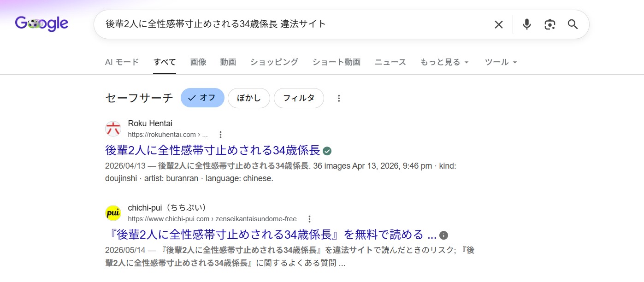Screen dimensions: 644x282
Task: Click the info icon beside the chichi-pui title
Action: 443,235
